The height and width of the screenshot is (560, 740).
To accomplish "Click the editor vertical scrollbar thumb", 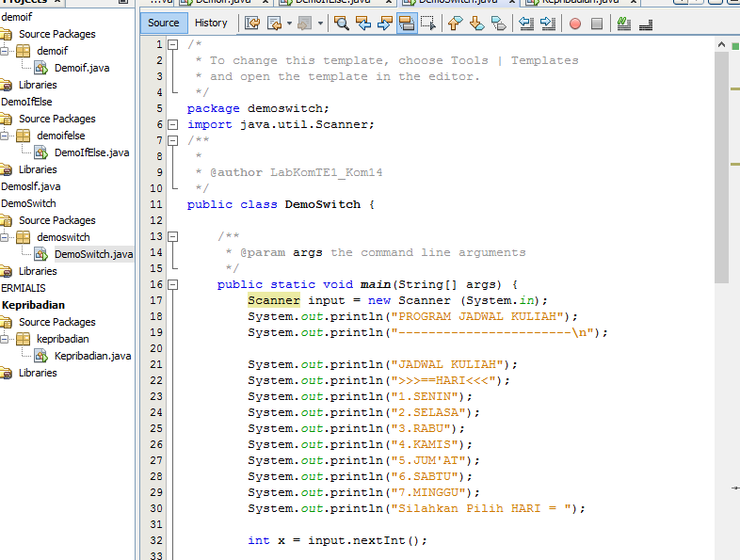I will tap(721, 168).
